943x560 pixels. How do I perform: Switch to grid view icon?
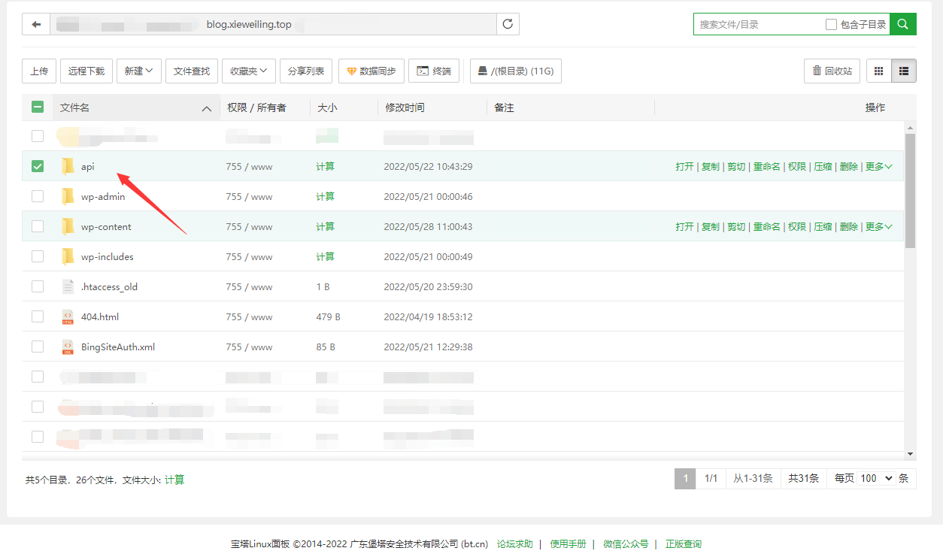pyautogui.click(x=878, y=71)
